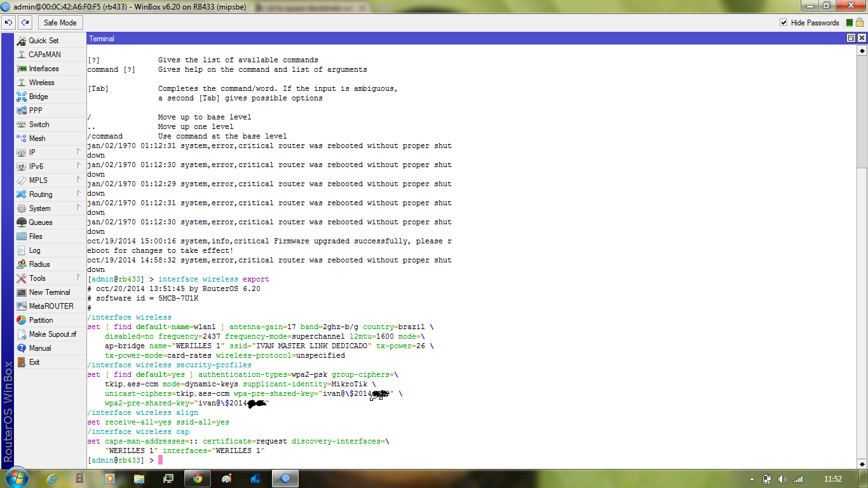Expand the Routing submenu arrow
Screen dimensions: 868x488
click(79, 194)
